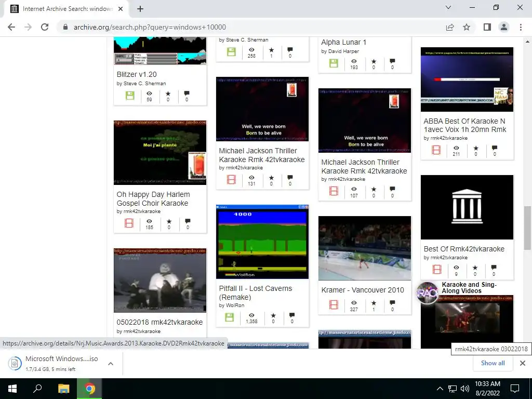Image resolution: width=532 pixels, height=399 pixels.
Task: Click the software floppy icon under Pitfall II
Action: point(229,317)
